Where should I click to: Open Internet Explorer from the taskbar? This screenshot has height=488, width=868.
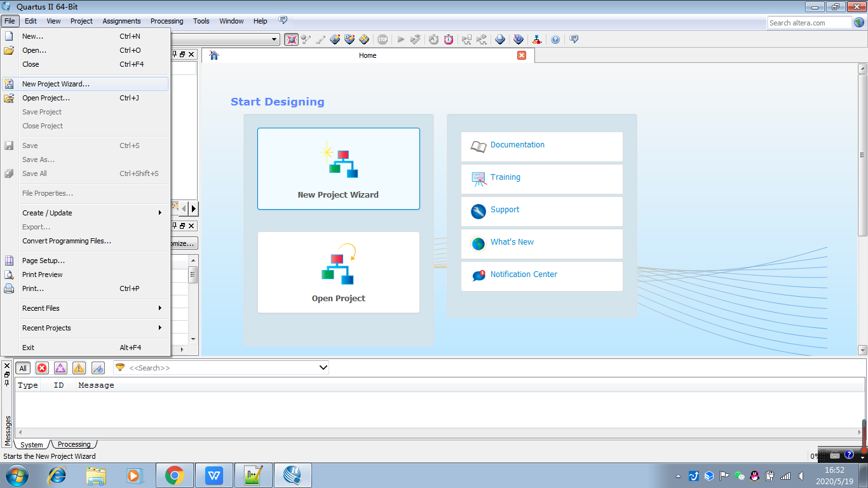pyautogui.click(x=58, y=475)
